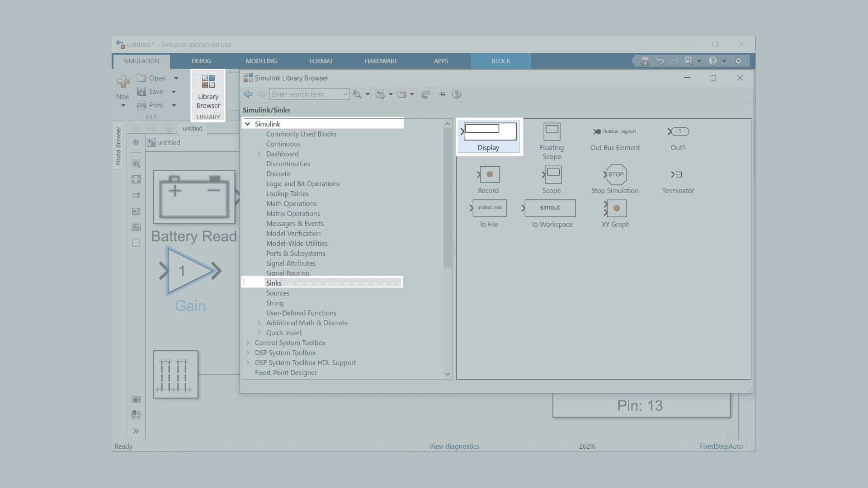This screenshot has width=868, height=488.
Task: Select the Stop Simulation block
Action: [x=615, y=175]
